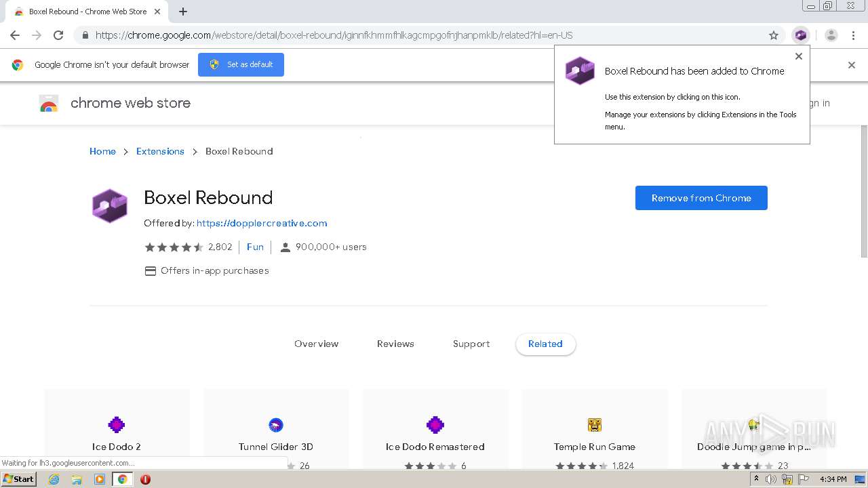
Task: Open Chrome's three-dot menu
Action: 854,35
